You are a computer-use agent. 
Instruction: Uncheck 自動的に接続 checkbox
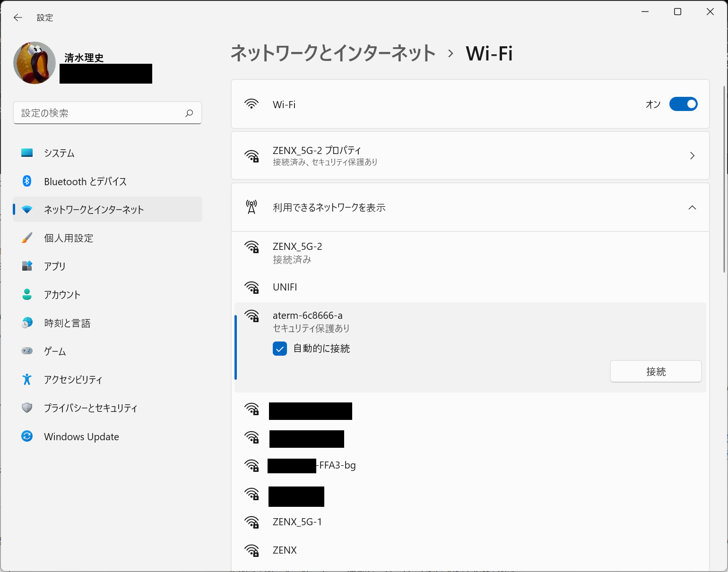280,349
